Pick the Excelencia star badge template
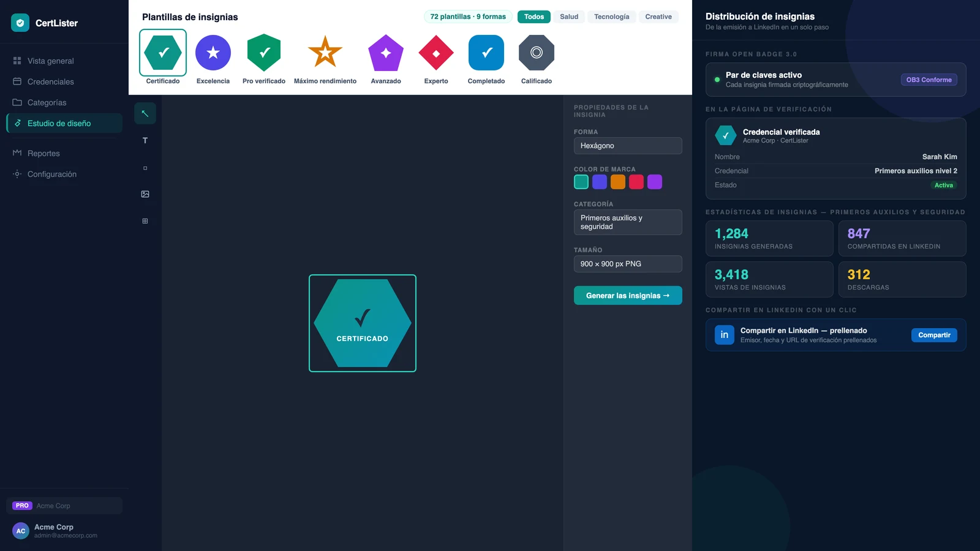This screenshot has width=980, height=551. (x=213, y=59)
